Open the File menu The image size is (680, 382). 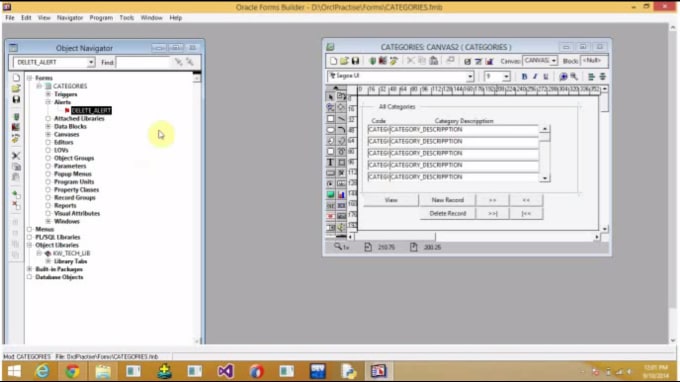pos(10,18)
